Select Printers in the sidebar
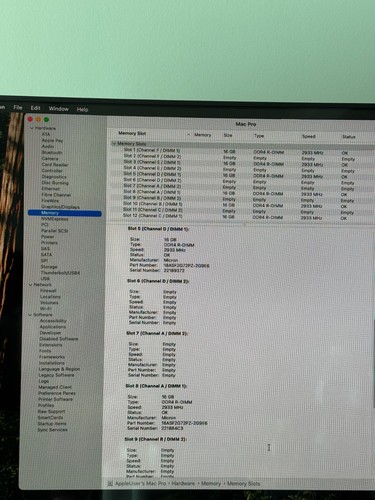This screenshot has height=500, width=375. tap(49, 243)
